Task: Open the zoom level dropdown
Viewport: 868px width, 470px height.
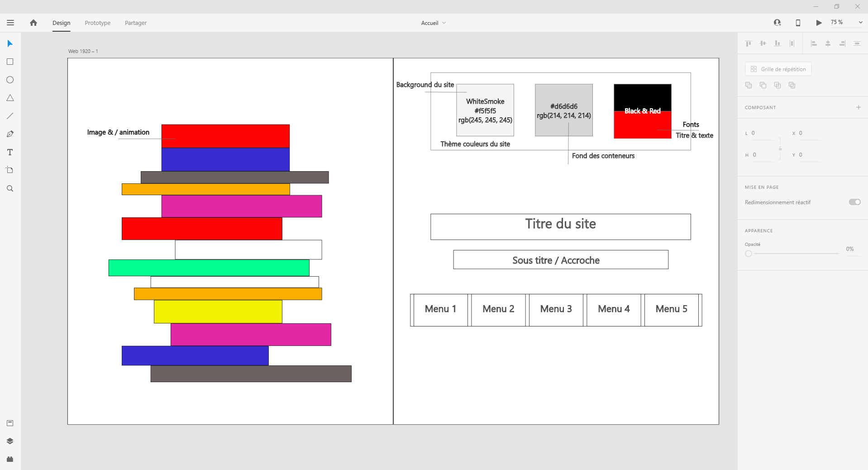Action: 860,23
